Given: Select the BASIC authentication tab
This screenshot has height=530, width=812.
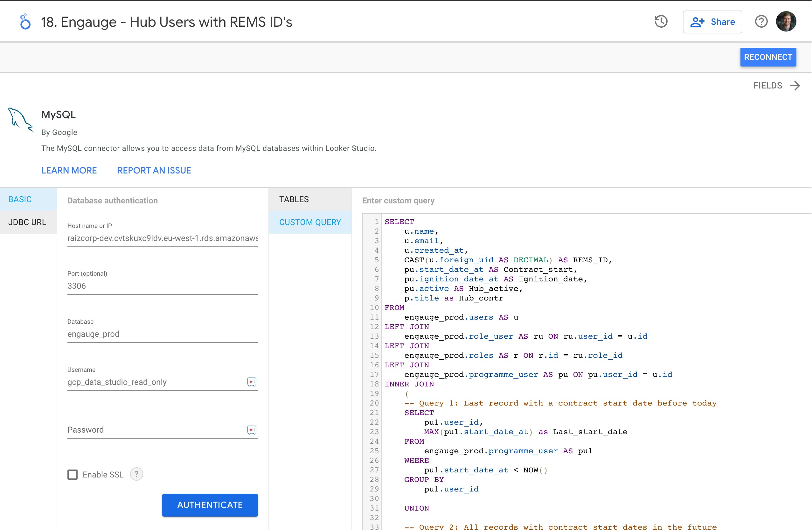Looking at the screenshot, I should pos(20,199).
